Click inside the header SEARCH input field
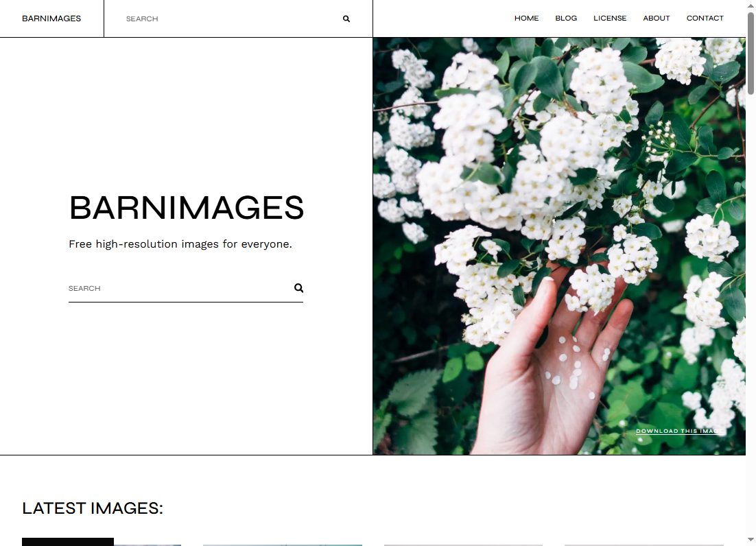756x546 pixels. (x=206, y=19)
